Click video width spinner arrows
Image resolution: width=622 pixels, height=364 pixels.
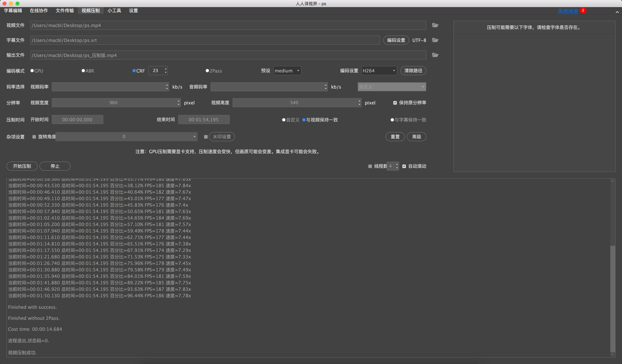pos(179,103)
